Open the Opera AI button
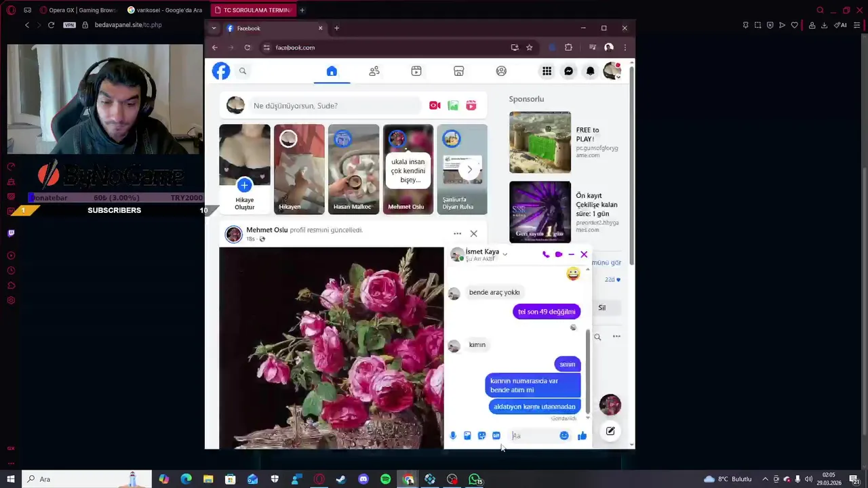The image size is (868, 488). pyautogui.click(x=840, y=25)
